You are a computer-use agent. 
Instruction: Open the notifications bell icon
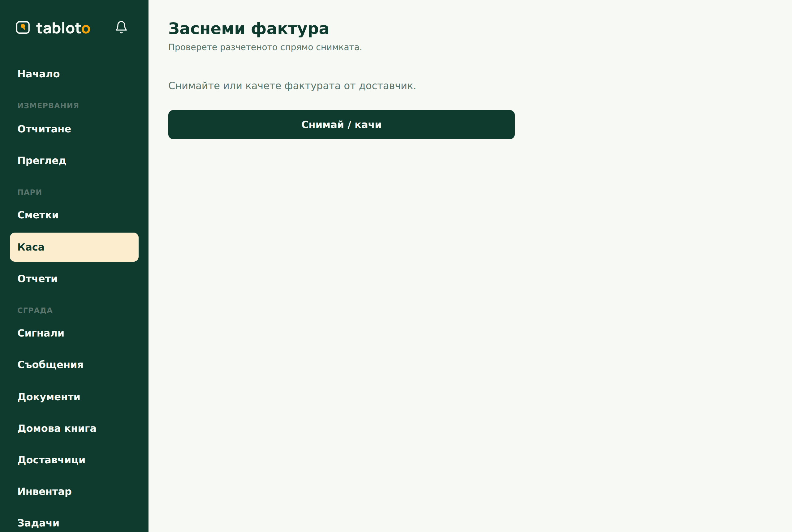point(121,27)
